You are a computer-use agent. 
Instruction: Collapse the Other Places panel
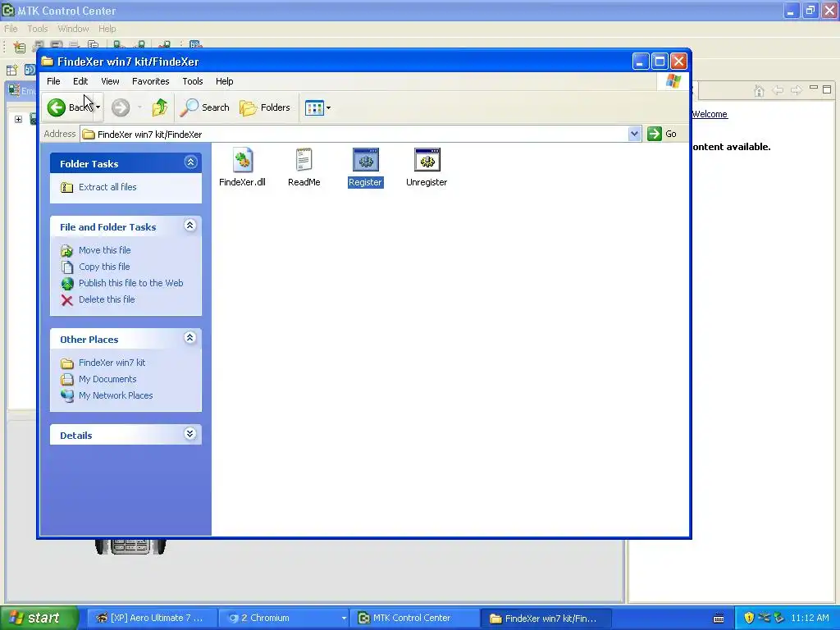[189, 338]
